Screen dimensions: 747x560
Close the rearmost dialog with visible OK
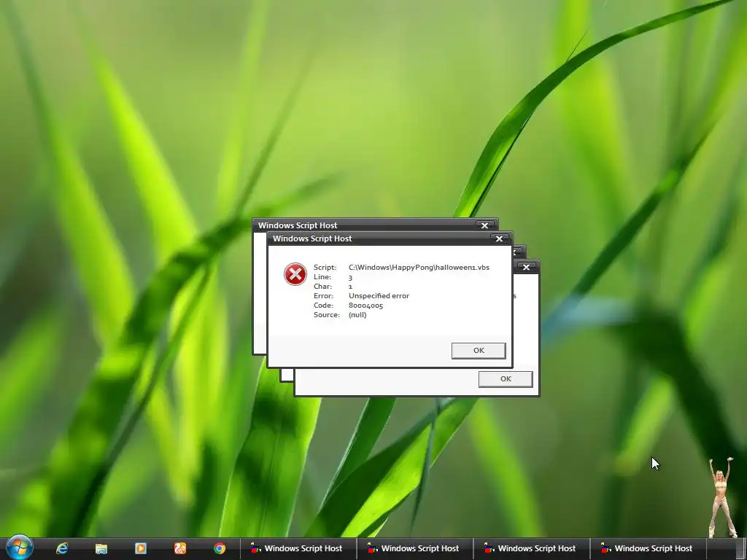pos(526,267)
